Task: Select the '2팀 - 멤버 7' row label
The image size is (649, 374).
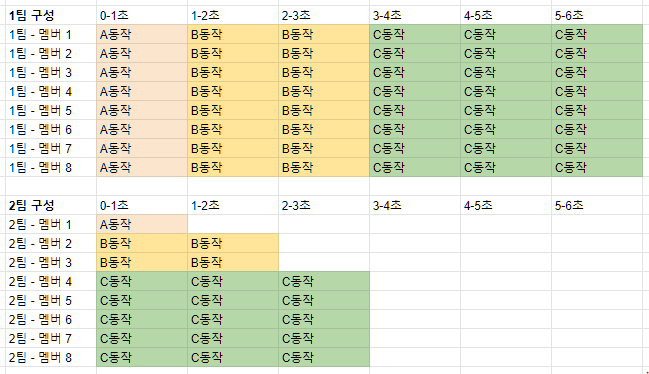Action: tap(51, 338)
